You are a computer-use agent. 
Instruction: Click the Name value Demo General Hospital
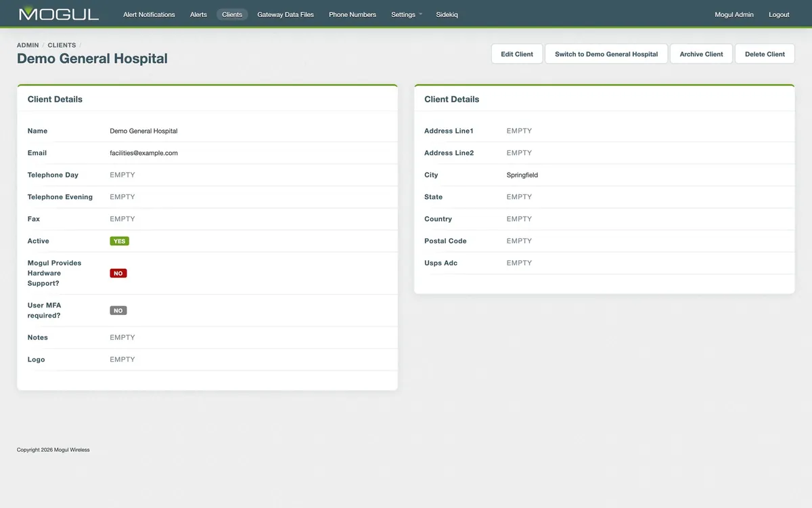(143, 131)
